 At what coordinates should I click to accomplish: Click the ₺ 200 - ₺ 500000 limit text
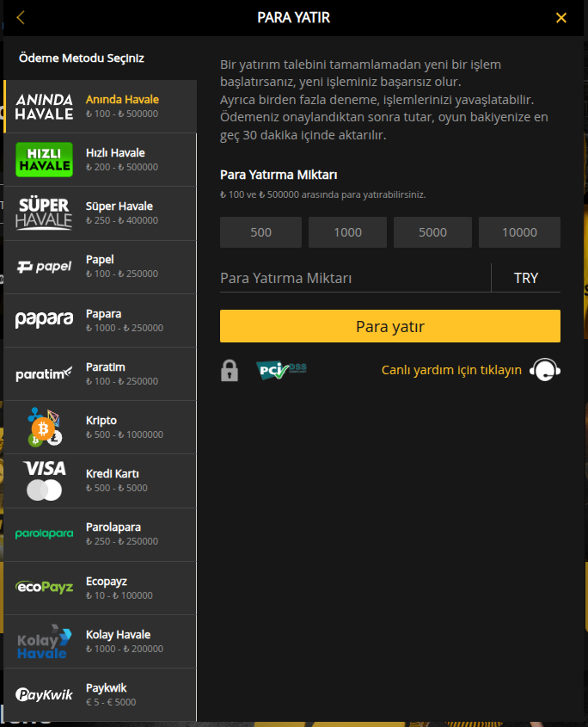pyautogui.click(x=122, y=167)
